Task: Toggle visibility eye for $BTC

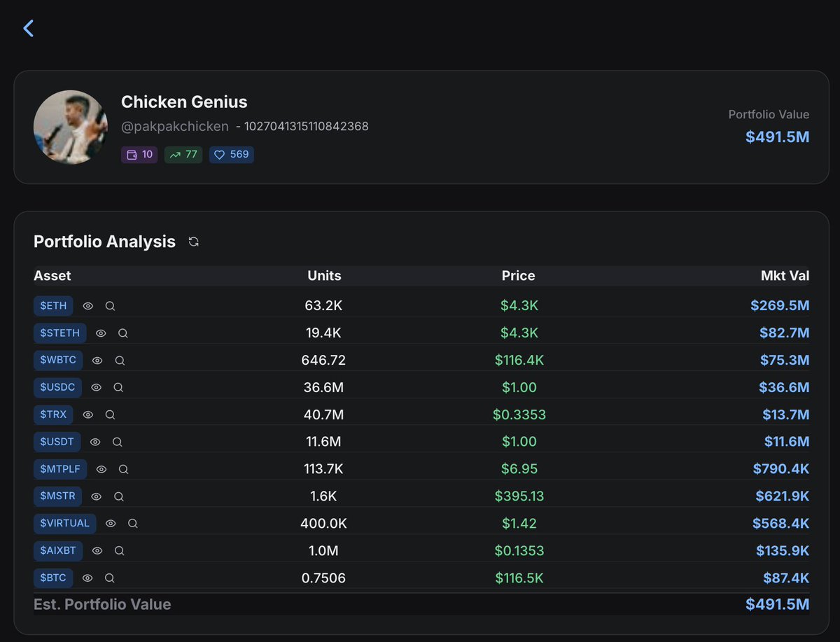Action: [x=87, y=578]
